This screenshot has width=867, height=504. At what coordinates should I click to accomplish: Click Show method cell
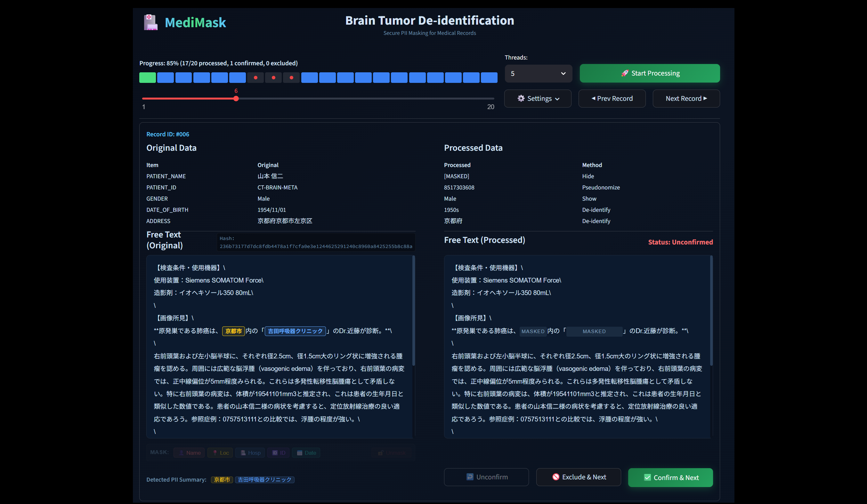coord(589,199)
